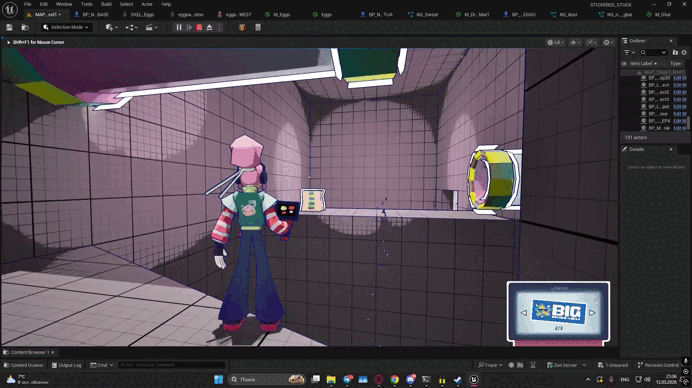Open the Blueprints dropdown in toolbar

click(x=131, y=27)
